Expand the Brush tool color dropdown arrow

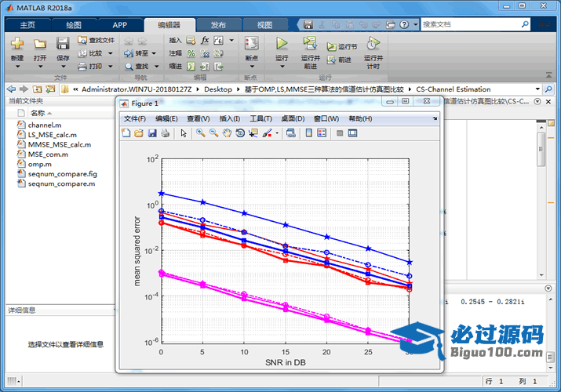(277, 133)
